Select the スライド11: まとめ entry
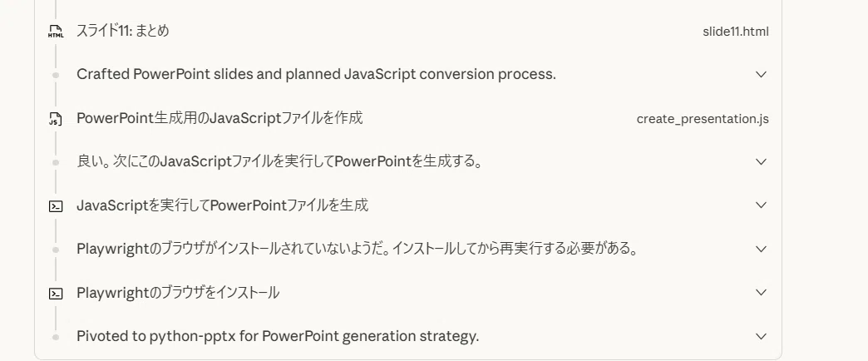The width and height of the screenshot is (868, 361). (123, 31)
